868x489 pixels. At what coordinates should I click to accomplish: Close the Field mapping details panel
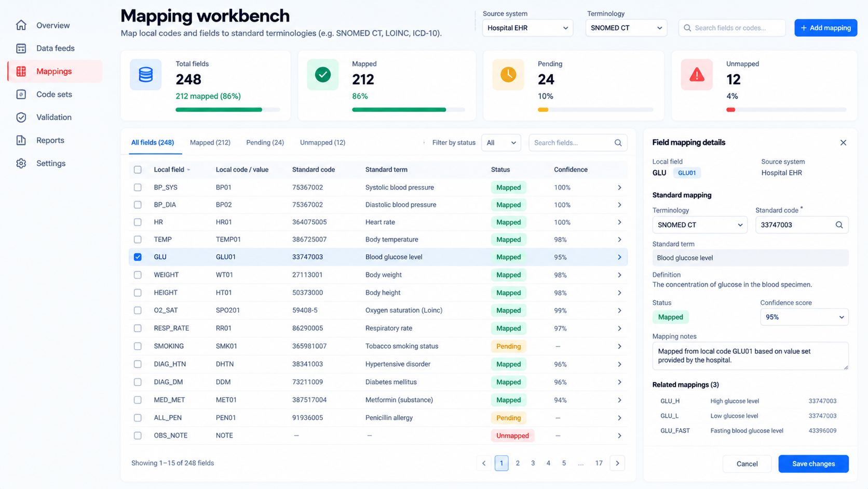coord(843,142)
